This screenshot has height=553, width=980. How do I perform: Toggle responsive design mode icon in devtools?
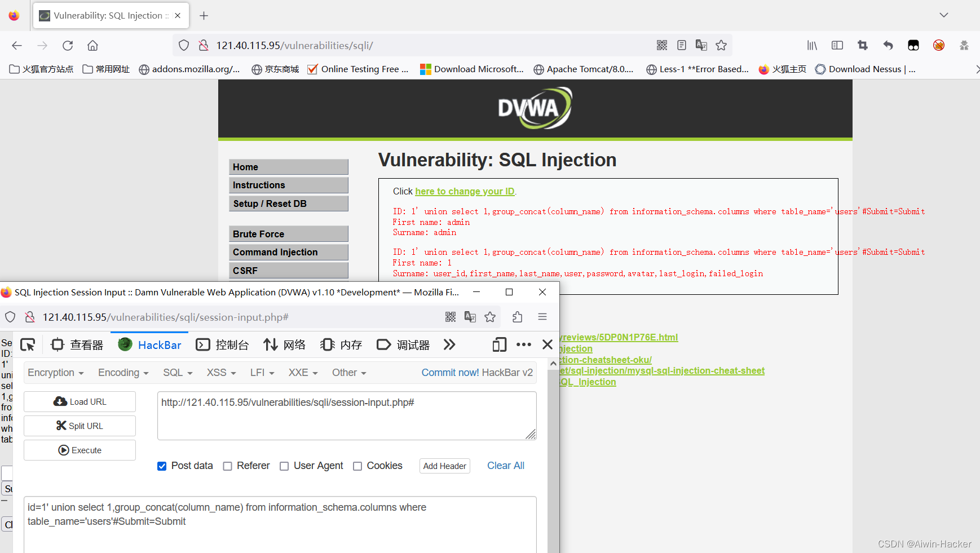point(500,344)
